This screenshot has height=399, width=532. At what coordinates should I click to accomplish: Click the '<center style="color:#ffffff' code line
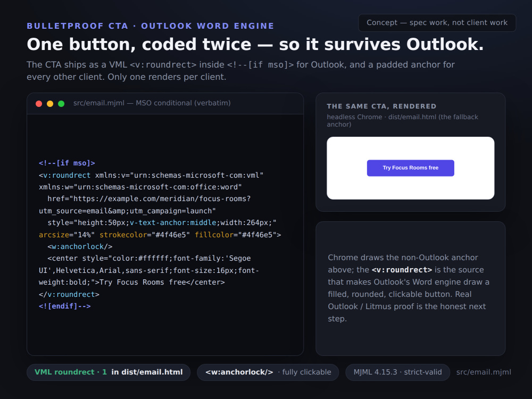[x=149, y=259]
